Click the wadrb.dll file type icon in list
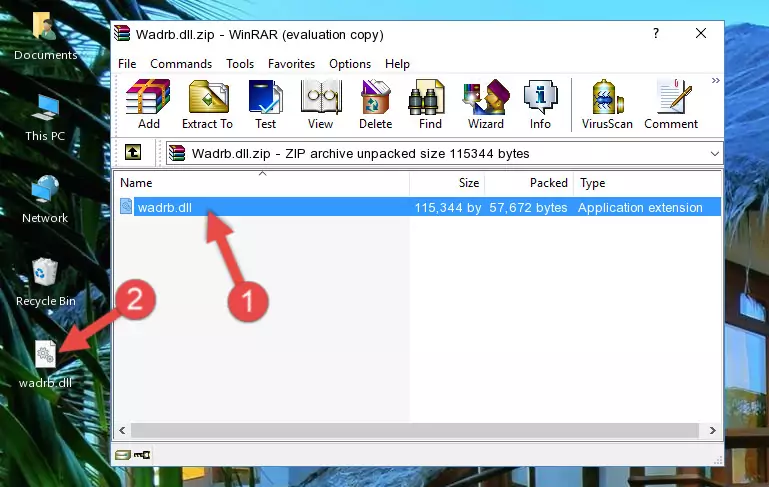The height and width of the screenshot is (487, 769). pos(126,206)
